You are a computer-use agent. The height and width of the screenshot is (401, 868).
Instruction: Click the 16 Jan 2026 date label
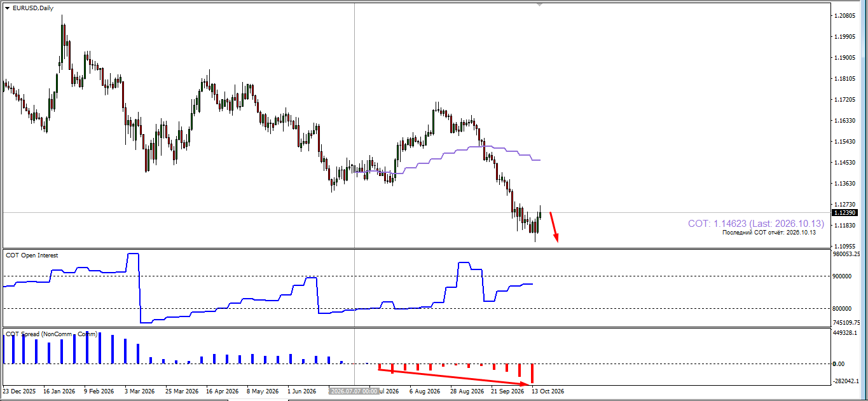click(x=59, y=391)
